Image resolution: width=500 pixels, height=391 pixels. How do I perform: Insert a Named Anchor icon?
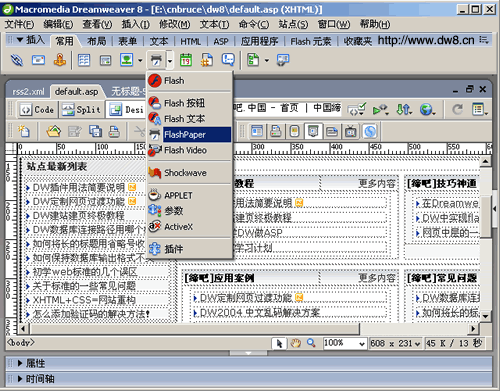point(60,60)
